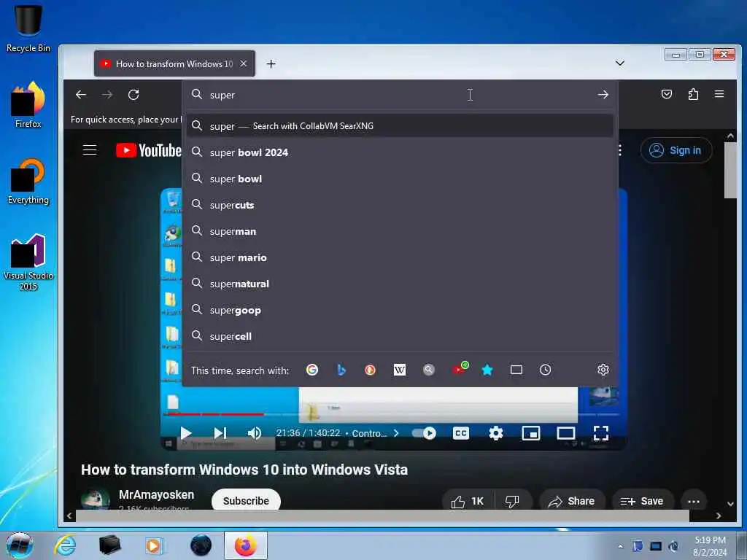The height and width of the screenshot is (560, 747).
Task: Close the YouTube tab
Action: point(244,63)
